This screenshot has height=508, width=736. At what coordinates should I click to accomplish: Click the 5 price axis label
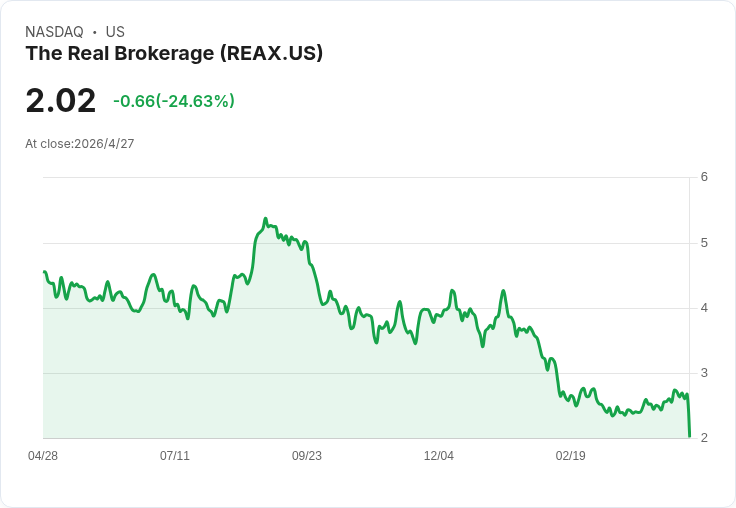pos(704,243)
